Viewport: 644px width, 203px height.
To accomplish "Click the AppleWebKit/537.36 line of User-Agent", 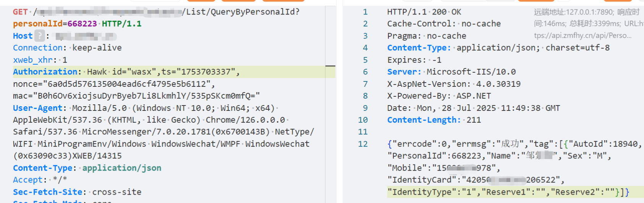I will pyautogui.click(x=150, y=120).
